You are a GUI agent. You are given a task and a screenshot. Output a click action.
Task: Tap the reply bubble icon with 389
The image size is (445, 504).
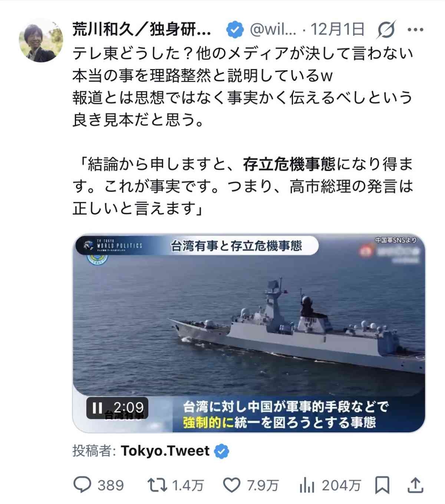click(82, 485)
